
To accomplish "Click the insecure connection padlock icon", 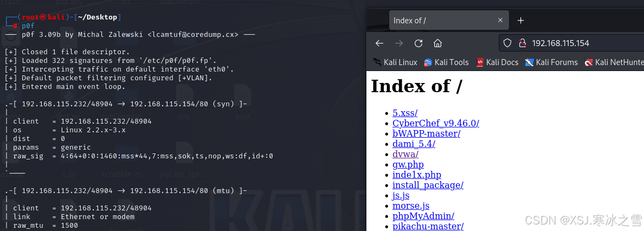I will (523, 43).
